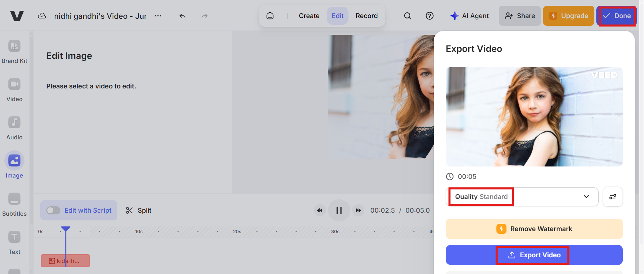Select the Subtitles sidebar icon
Image resolution: width=644 pixels, height=274 pixels.
[14, 199]
